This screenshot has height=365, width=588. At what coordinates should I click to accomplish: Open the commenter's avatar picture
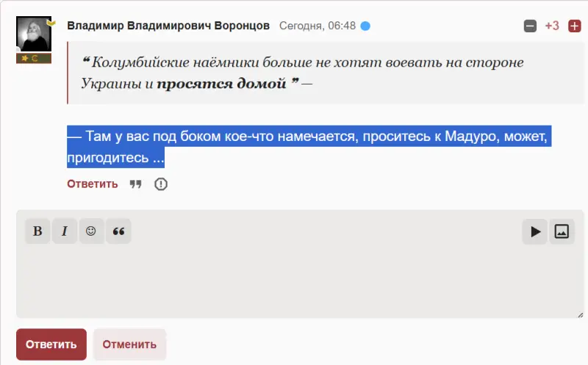[x=33, y=34]
